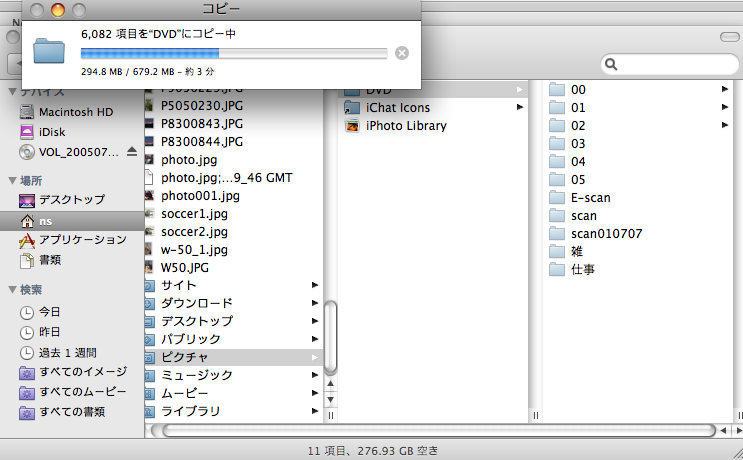Image resolution: width=743 pixels, height=460 pixels.
Task: Expand arrow next to ダウンロード
Action: click(315, 303)
